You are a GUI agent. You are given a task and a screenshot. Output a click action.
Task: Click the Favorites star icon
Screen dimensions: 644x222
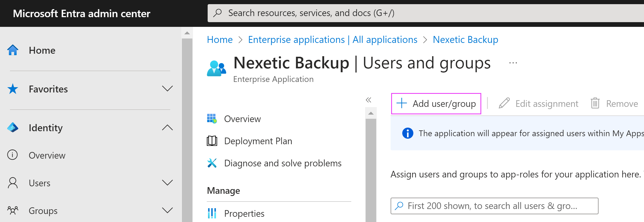(13, 89)
